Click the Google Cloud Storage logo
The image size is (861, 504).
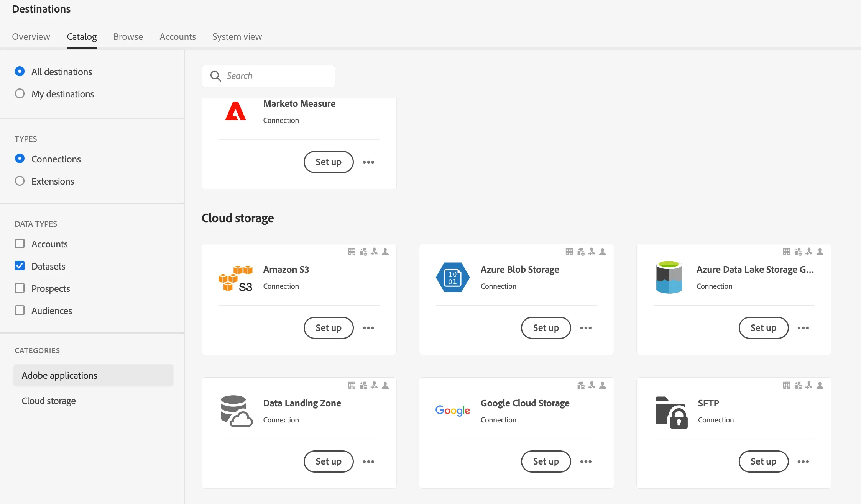coord(453,411)
